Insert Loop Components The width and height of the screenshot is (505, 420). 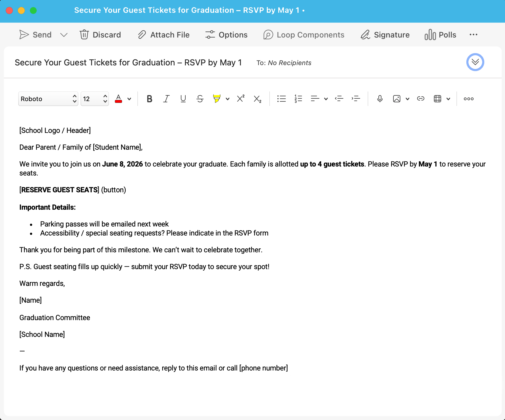[304, 35]
